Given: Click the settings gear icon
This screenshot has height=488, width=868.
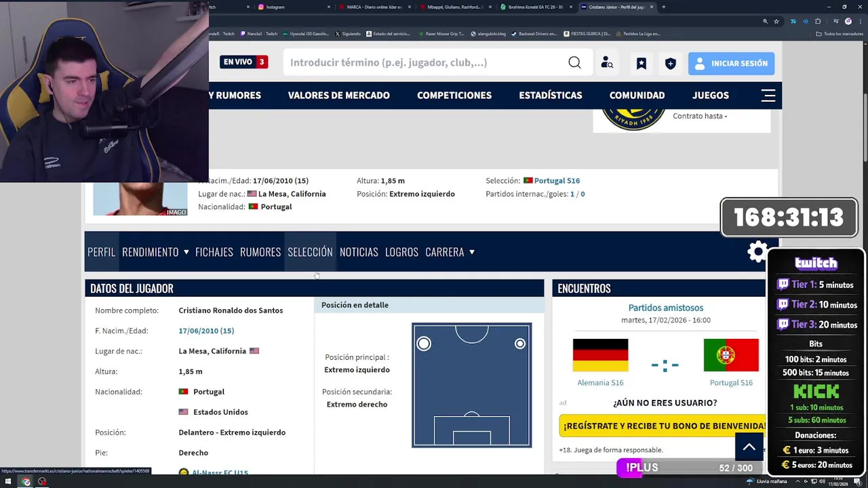Looking at the screenshot, I should pyautogui.click(x=757, y=252).
